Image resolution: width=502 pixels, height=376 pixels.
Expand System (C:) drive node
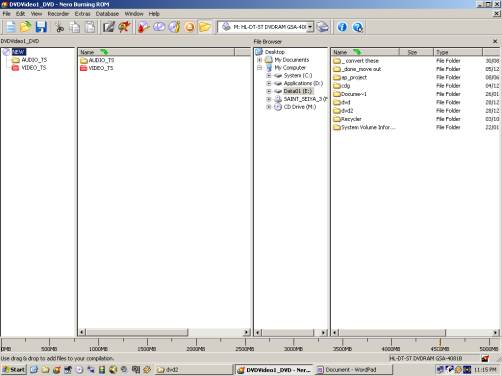[x=269, y=76]
